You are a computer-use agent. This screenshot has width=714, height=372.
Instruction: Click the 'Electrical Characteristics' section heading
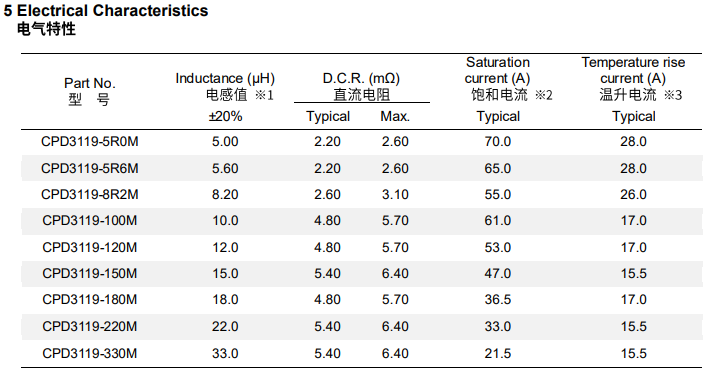coord(106,10)
